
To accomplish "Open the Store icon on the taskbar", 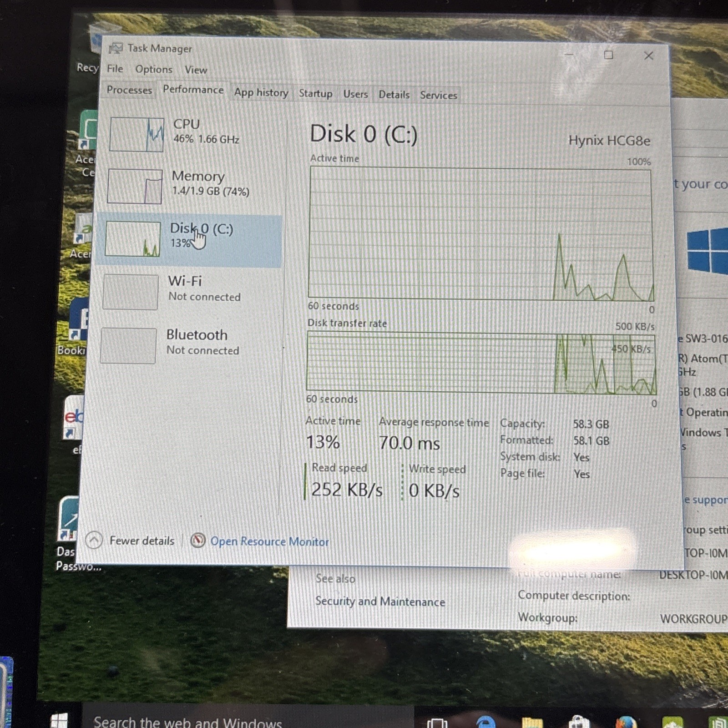I will [x=579, y=722].
